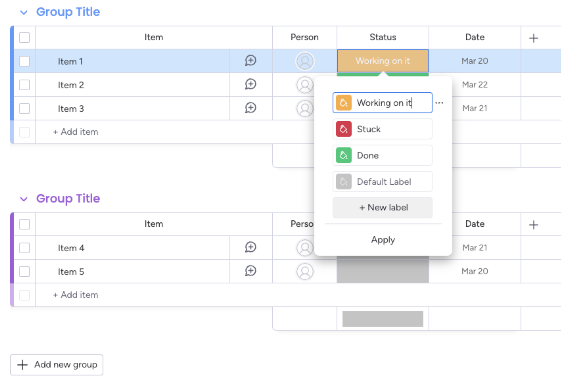Tick the checkbox for Item 4
This screenshot has height=392, width=561.
coord(25,248)
